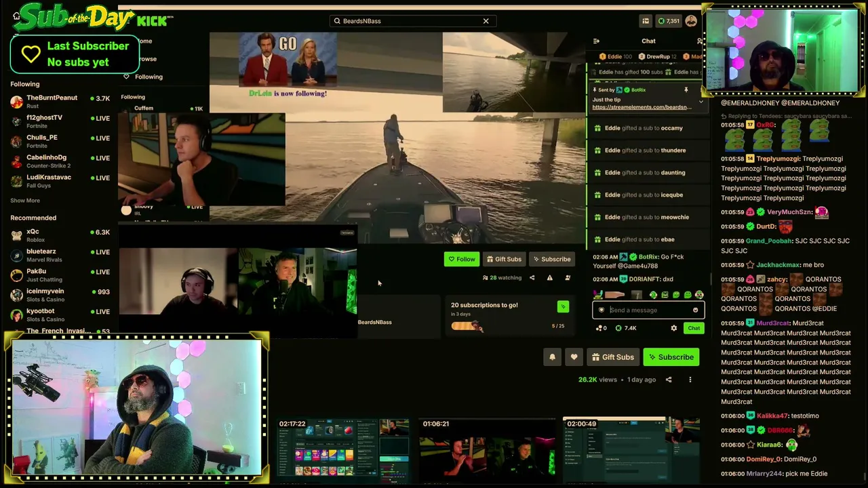868x488 pixels.
Task: Click xQc avatar icon in Recommended
Action: coord(16,235)
